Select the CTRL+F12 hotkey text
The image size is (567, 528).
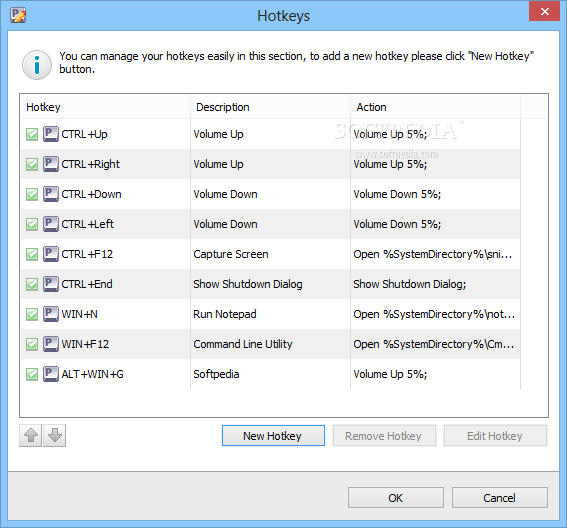[x=87, y=254]
